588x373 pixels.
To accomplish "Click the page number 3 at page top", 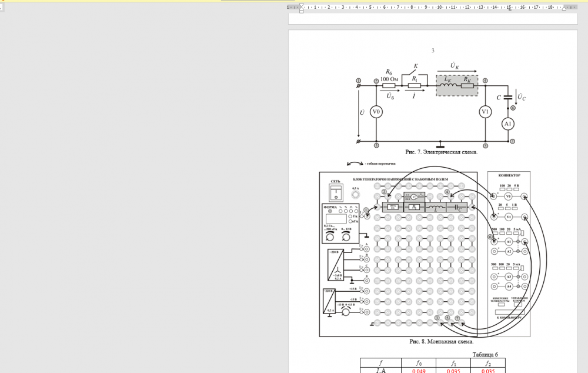I will (433, 51).
